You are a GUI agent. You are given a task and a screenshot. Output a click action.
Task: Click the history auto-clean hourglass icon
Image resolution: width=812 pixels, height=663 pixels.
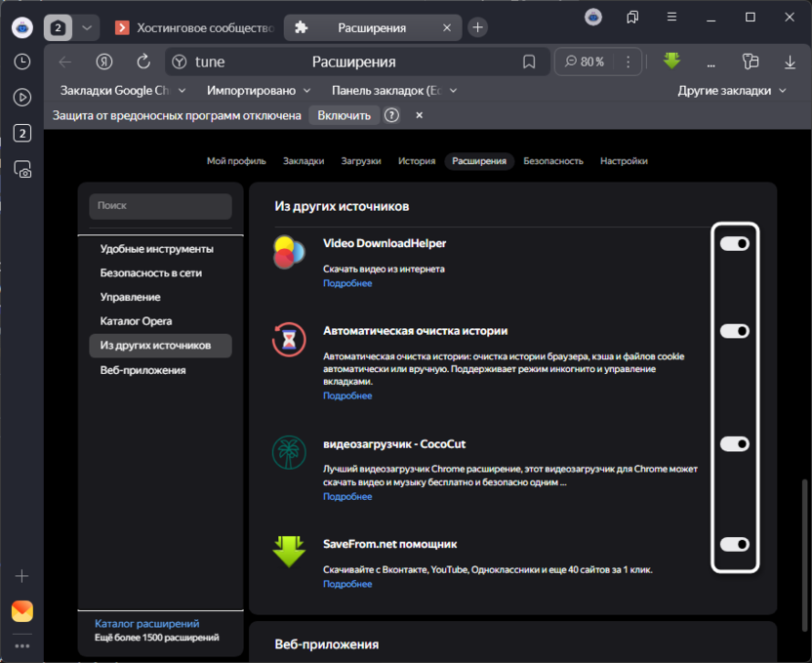point(289,340)
